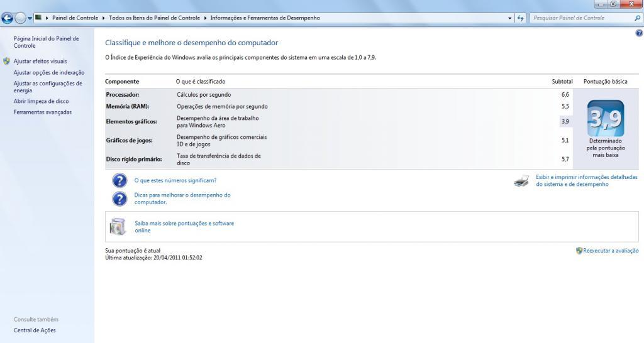Viewport: 644px width, 343px height.
Task: Go back with the navigation arrow
Action: point(7,18)
